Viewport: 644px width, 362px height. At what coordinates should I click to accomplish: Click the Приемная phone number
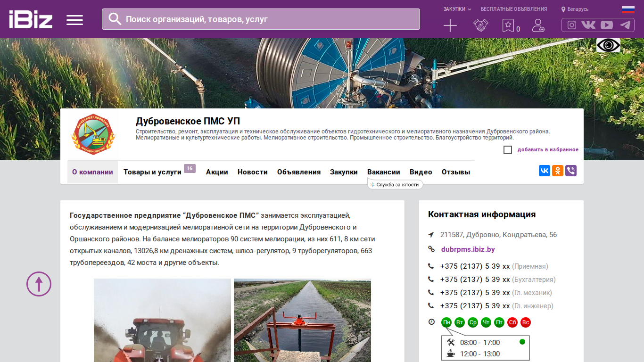click(475, 266)
